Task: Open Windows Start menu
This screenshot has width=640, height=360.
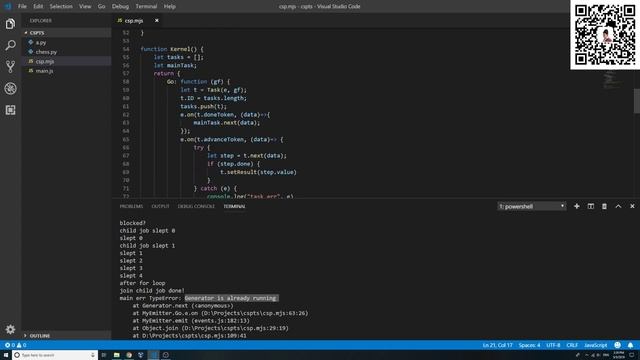Action: point(6,355)
